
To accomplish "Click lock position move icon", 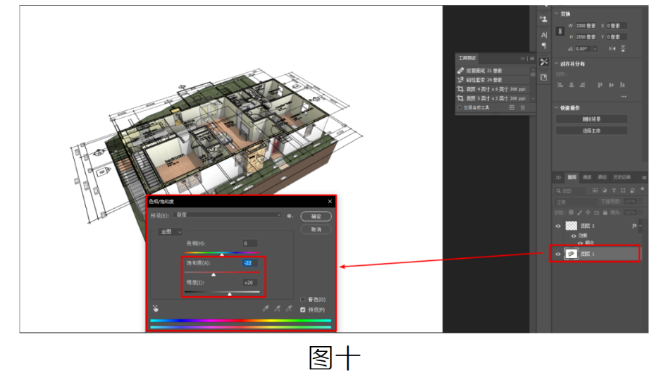I will click(588, 212).
